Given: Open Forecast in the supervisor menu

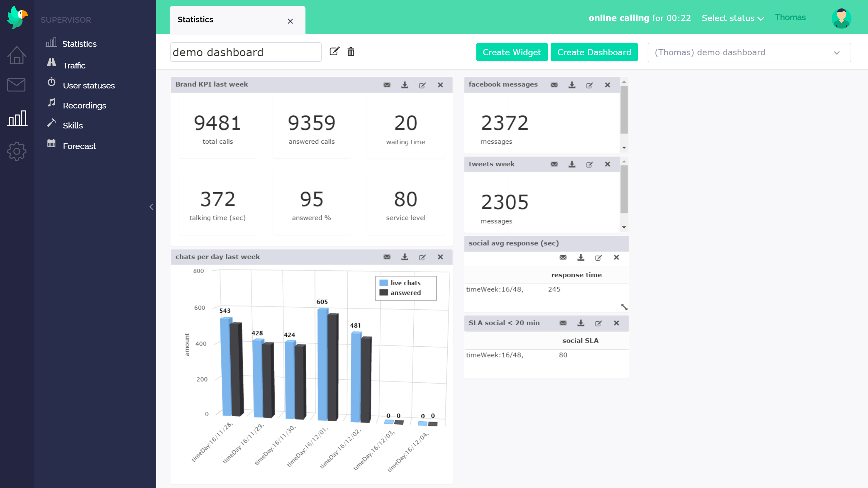Looking at the screenshot, I should tap(79, 146).
